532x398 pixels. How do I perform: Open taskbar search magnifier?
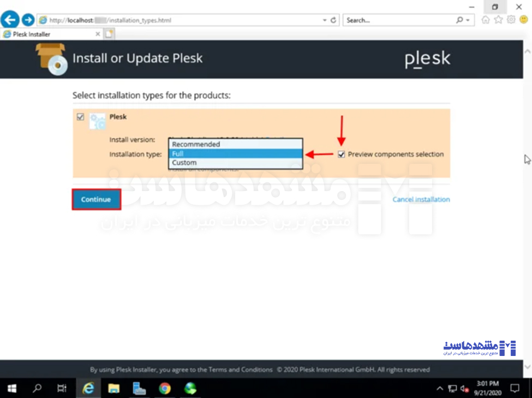point(37,388)
